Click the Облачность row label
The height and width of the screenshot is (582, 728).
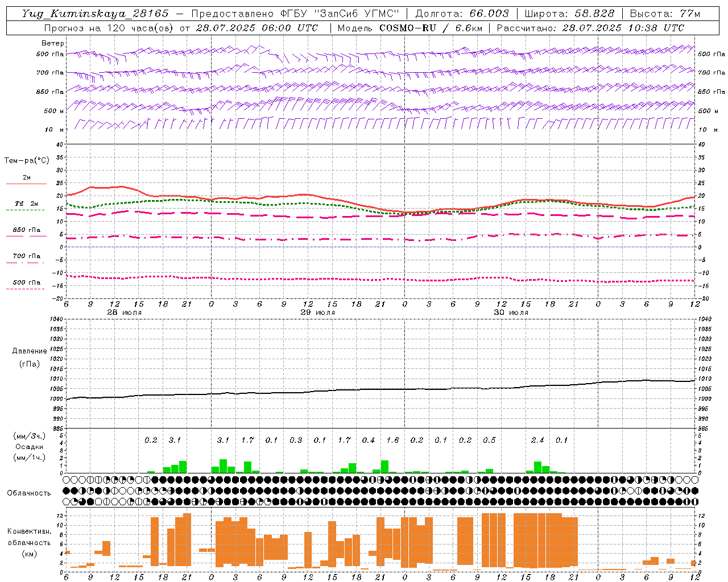tap(29, 493)
